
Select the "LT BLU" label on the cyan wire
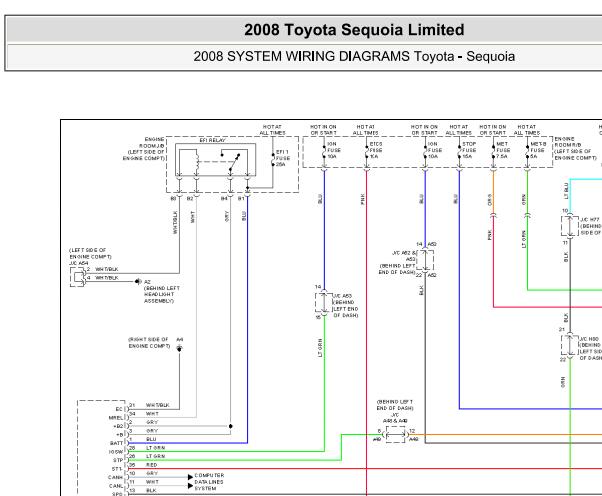566,191
